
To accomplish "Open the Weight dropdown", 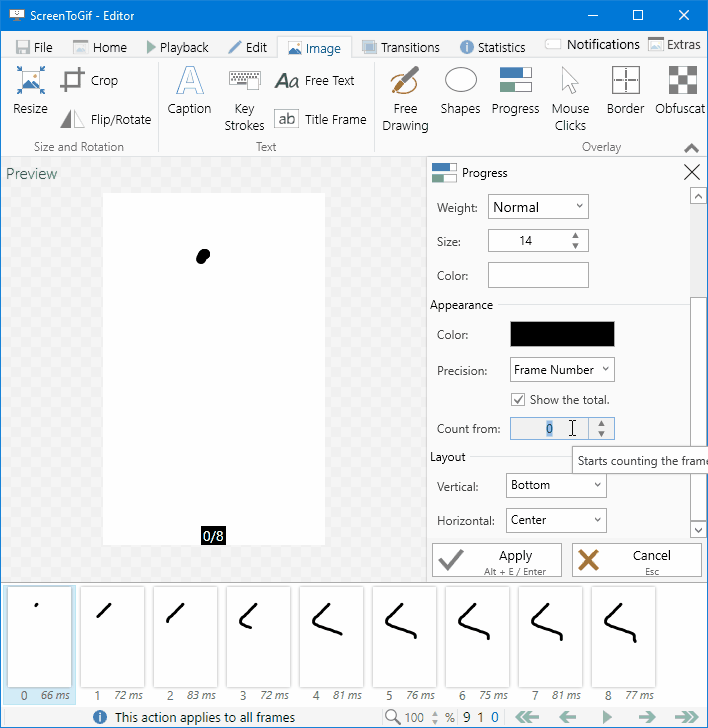I will 538,207.
